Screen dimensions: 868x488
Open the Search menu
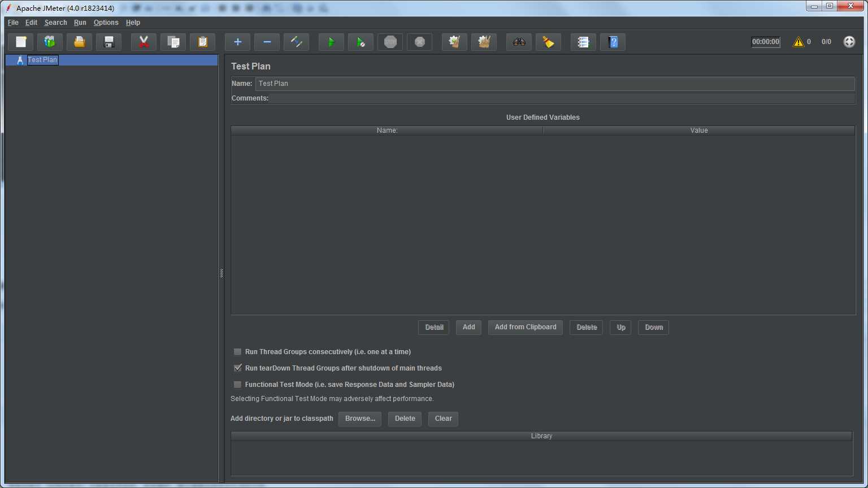click(x=55, y=23)
